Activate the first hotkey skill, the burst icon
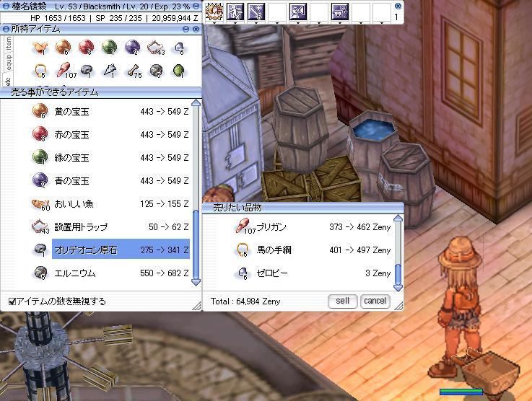The image size is (532, 401). click(214, 12)
